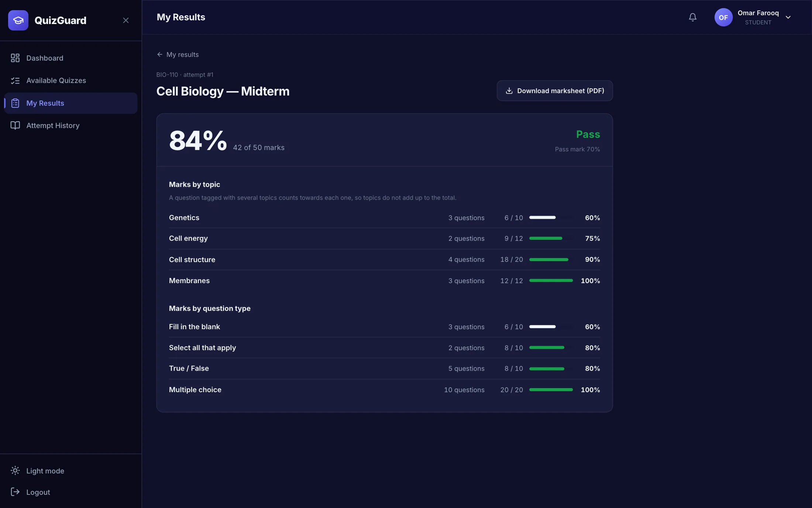Click the Marks by question type heading
Screen dimensions: 812x508
coord(210,309)
